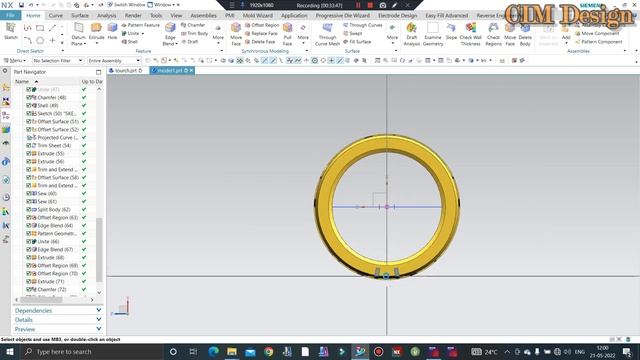The width and height of the screenshot is (640, 360).
Task: Select the Sketch tool in the ribbon
Action: pos(11,31)
